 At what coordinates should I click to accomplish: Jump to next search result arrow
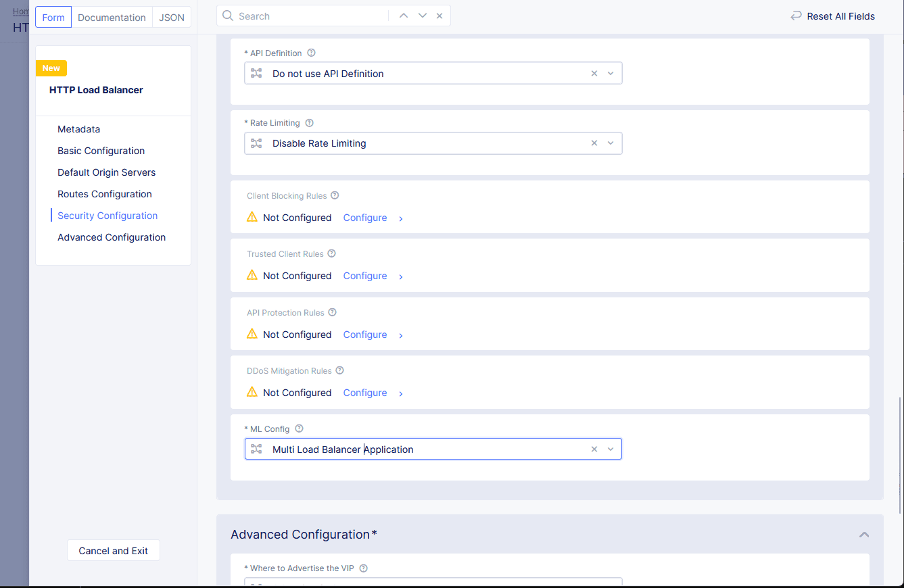tap(422, 16)
